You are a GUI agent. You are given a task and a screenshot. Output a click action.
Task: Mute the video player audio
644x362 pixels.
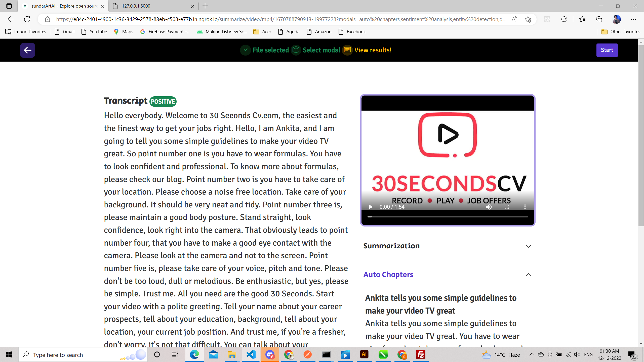point(489,207)
